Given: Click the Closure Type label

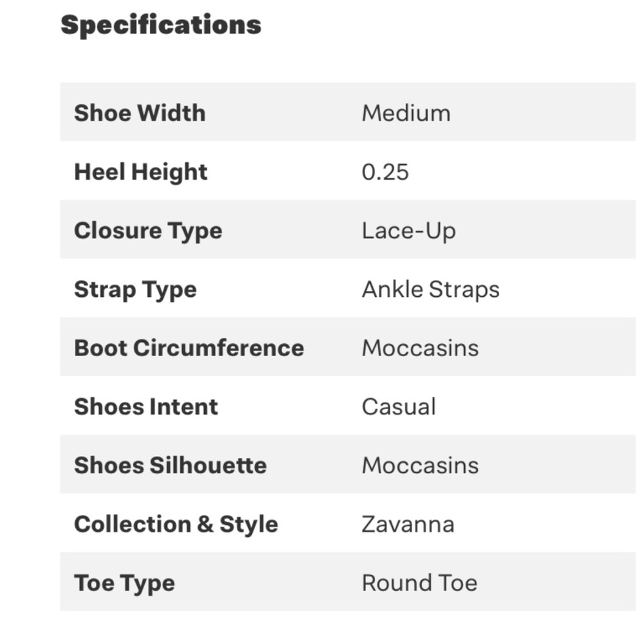Looking at the screenshot, I should pyautogui.click(x=147, y=231).
